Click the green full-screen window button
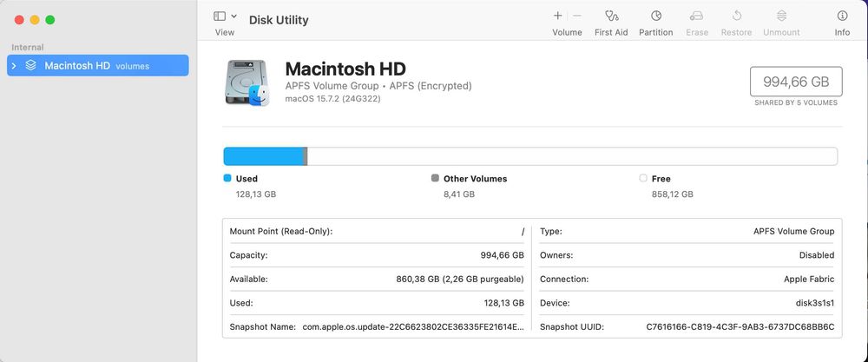The width and height of the screenshot is (868, 362). click(50, 19)
